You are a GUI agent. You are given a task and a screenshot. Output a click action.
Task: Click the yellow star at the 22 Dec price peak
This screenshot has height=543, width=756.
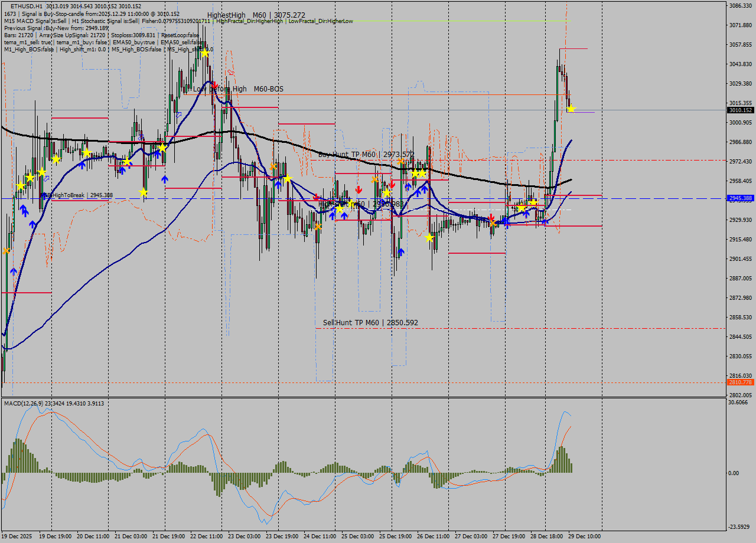click(x=204, y=52)
